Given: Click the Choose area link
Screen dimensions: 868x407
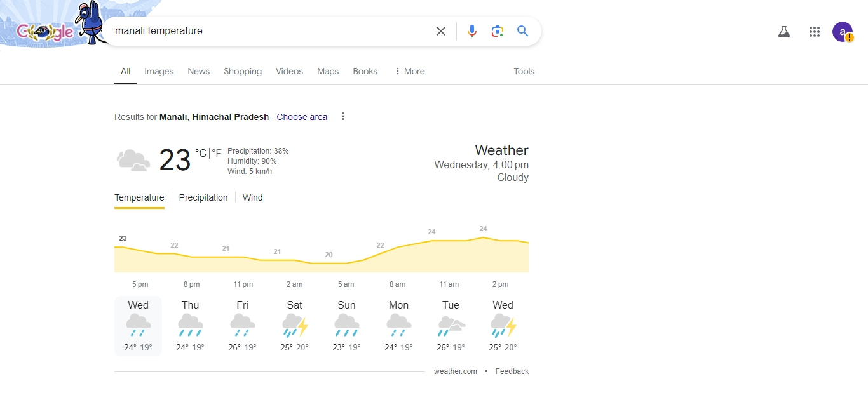Looking at the screenshot, I should coord(302,117).
